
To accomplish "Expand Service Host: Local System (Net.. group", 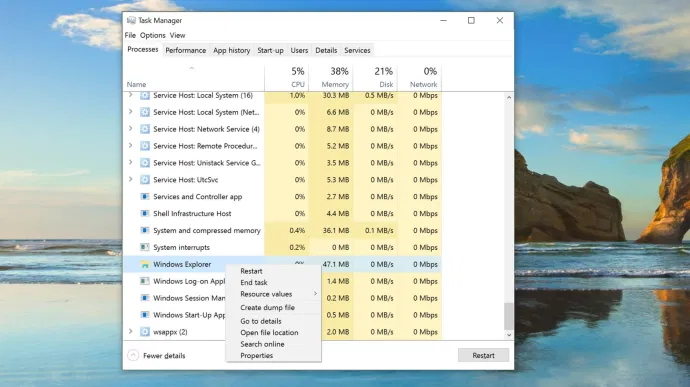I will coord(130,112).
